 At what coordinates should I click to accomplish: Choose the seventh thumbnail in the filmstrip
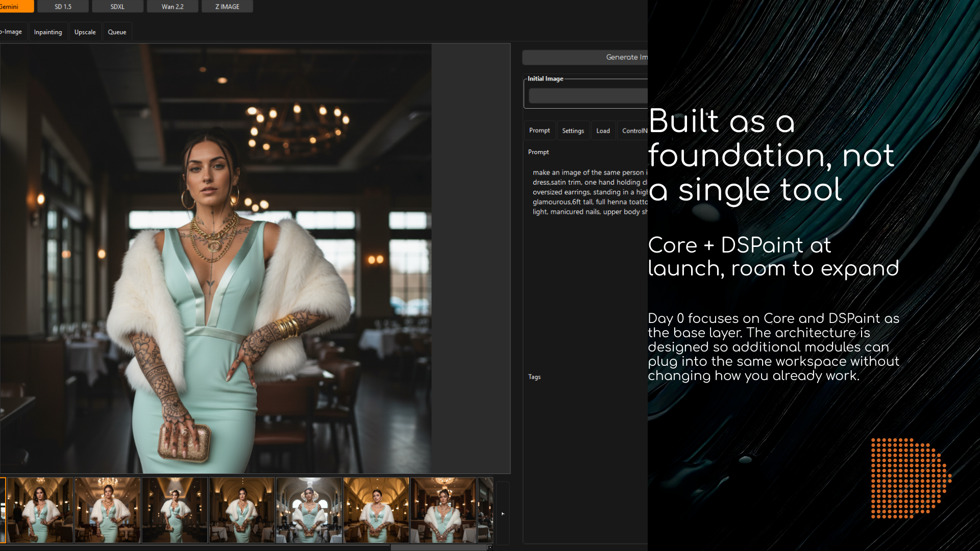point(443,510)
